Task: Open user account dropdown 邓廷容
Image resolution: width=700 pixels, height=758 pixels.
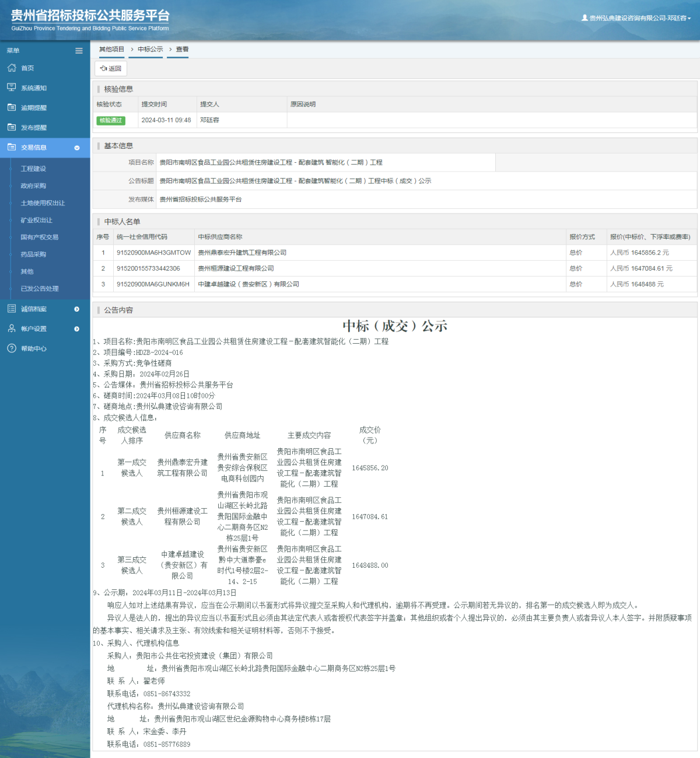Action: coord(636,18)
